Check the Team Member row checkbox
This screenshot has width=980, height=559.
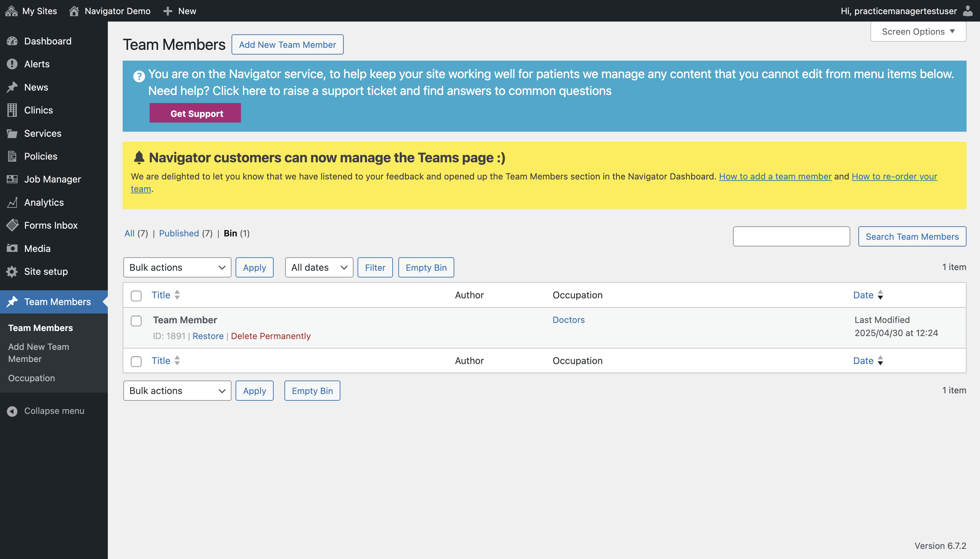[x=136, y=321]
